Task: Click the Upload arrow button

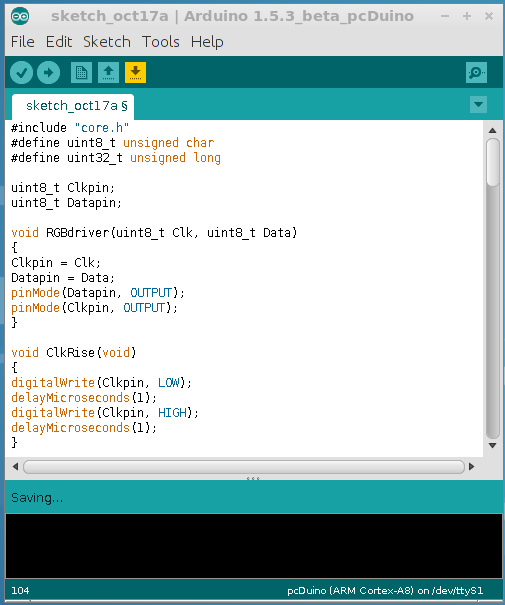Action: (49, 73)
